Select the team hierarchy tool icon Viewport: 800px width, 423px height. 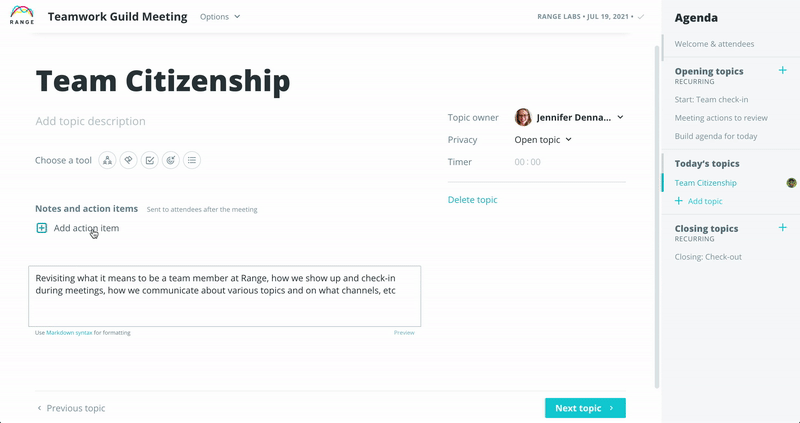[107, 160]
